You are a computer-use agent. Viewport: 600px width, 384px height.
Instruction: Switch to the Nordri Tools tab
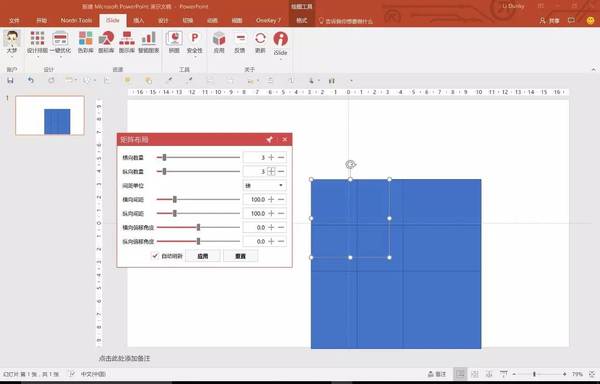click(x=77, y=20)
